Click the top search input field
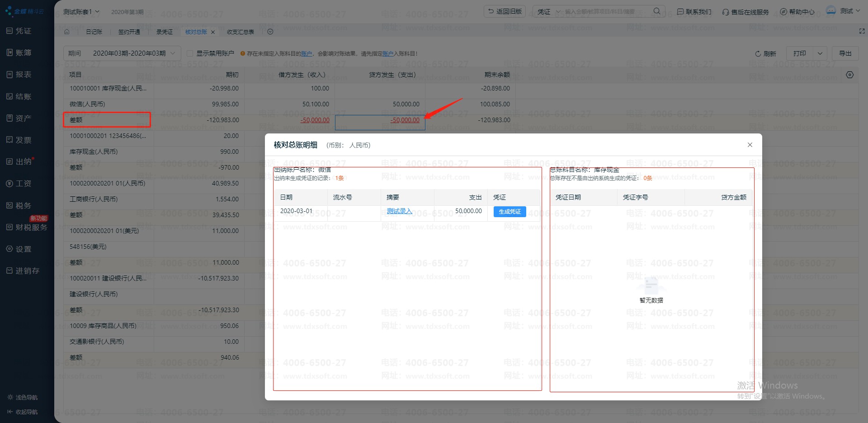 606,12
